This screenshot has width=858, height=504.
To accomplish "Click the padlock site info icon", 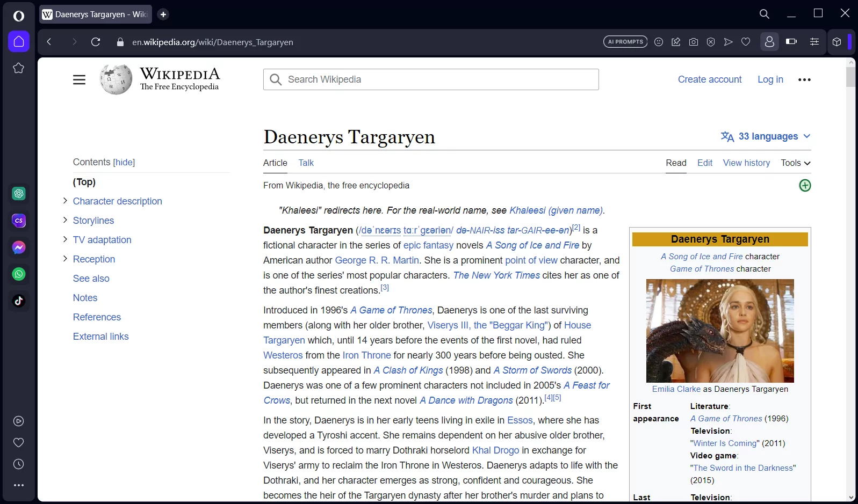I will (x=120, y=42).
